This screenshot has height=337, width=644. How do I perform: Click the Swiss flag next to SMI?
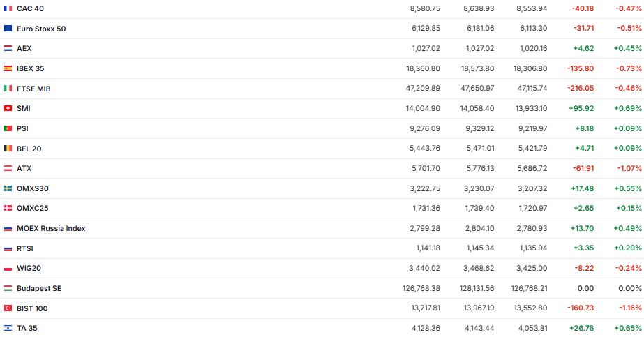pos(8,109)
